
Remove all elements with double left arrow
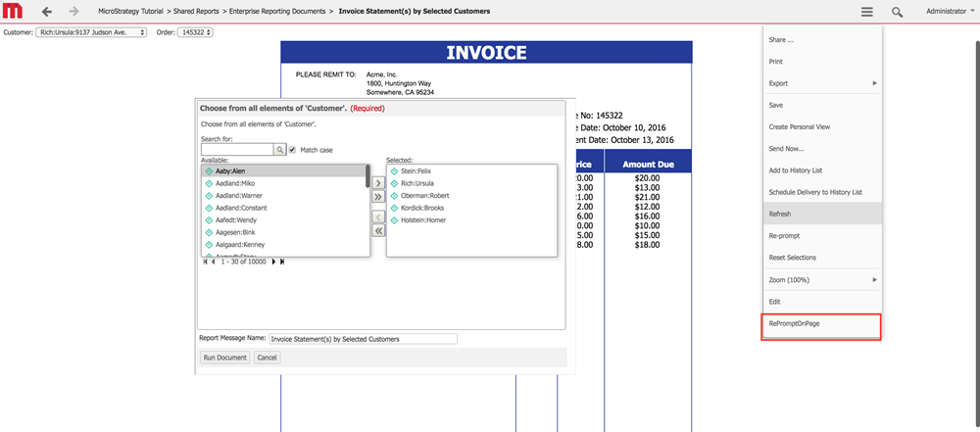coord(378,230)
